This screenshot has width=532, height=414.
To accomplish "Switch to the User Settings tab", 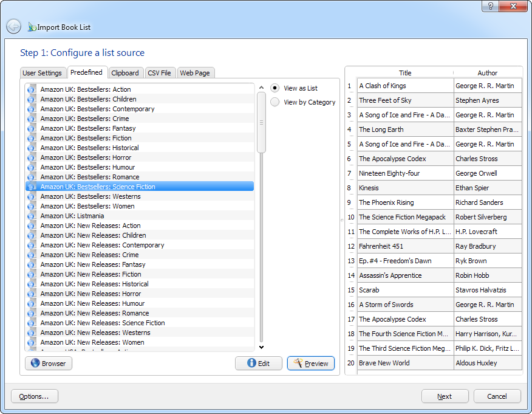I will point(42,73).
